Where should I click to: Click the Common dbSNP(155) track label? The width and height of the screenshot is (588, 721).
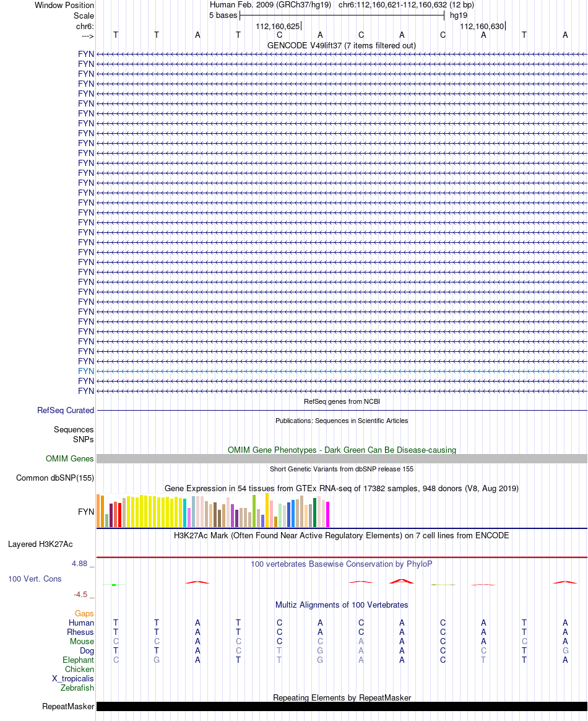pos(55,478)
